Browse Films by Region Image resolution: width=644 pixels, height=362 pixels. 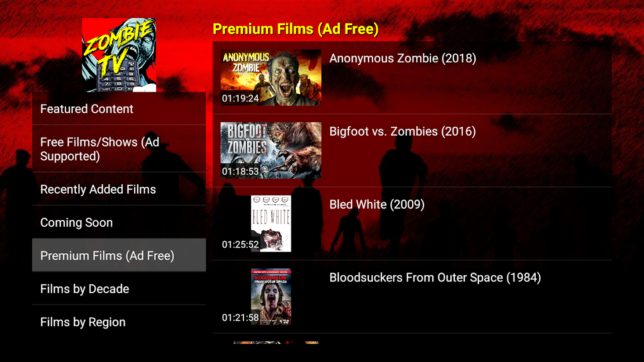click(119, 322)
